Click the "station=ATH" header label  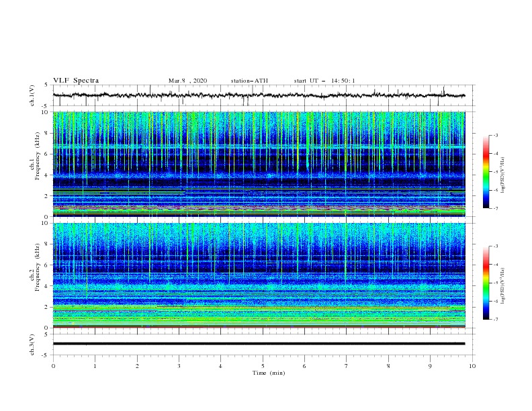point(249,81)
